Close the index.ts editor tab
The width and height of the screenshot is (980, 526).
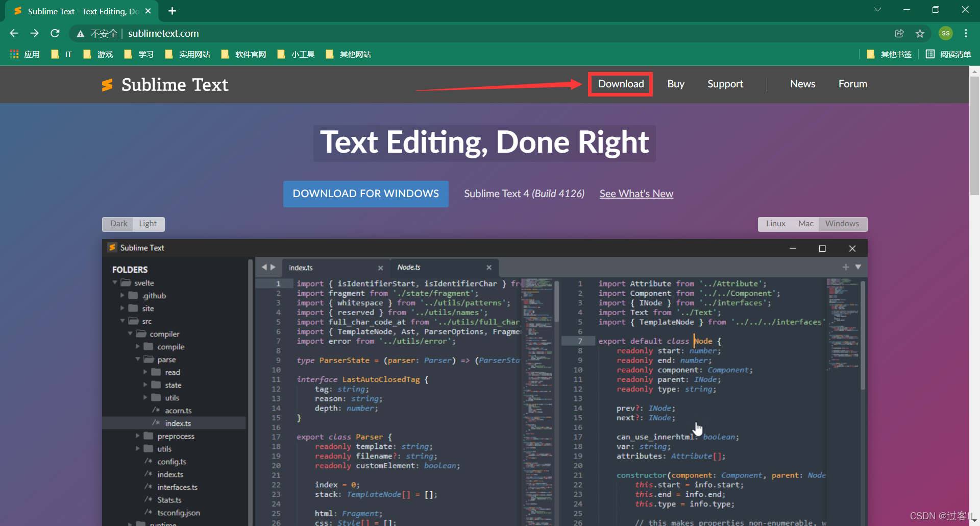(x=380, y=268)
